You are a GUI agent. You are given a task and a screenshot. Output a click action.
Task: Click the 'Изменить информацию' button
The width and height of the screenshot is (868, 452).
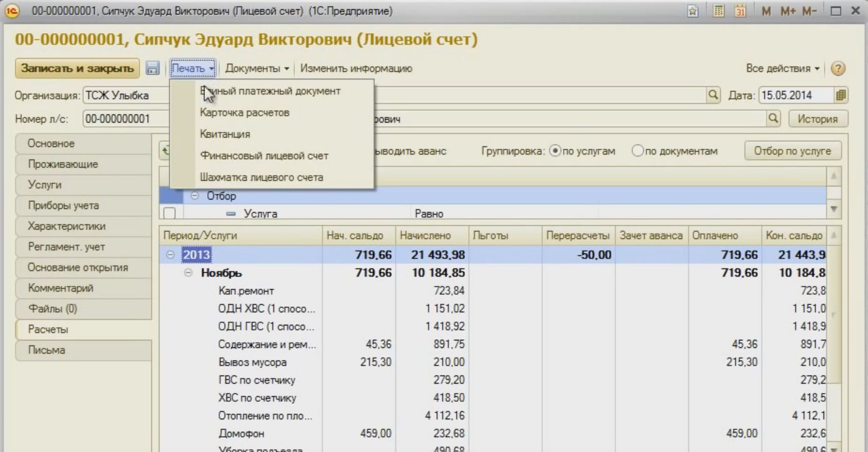(x=357, y=68)
